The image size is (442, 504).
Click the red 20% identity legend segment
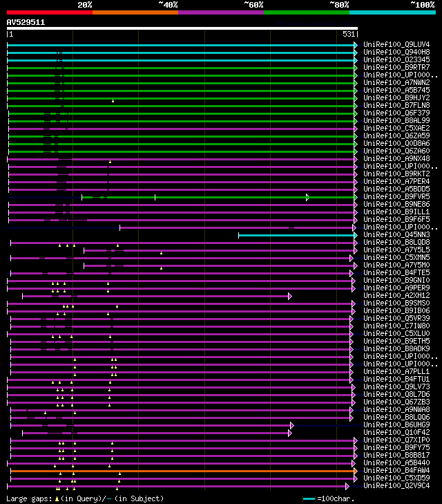[50, 12]
